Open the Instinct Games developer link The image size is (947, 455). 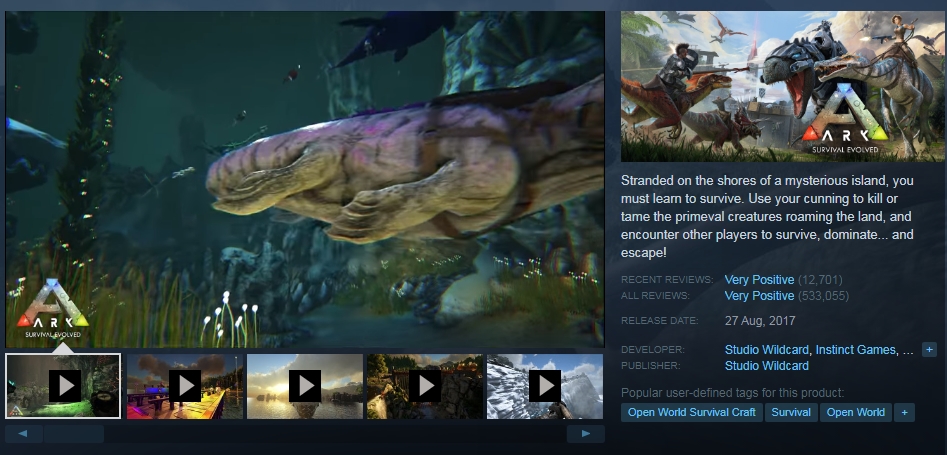pos(856,350)
